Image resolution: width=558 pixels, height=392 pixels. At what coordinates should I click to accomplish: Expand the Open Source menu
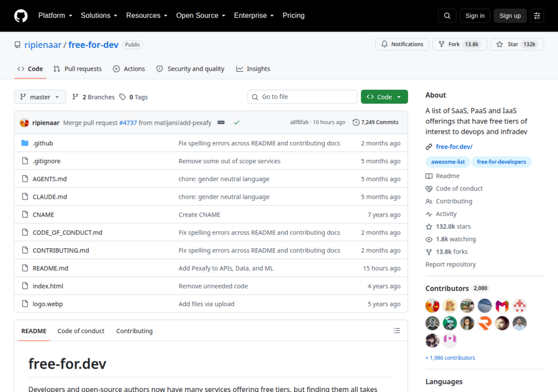point(201,16)
